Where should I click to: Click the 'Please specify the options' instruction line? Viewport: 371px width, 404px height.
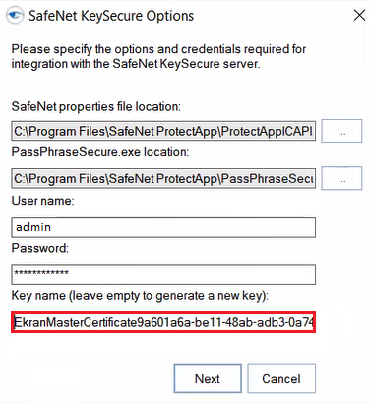[x=159, y=49]
